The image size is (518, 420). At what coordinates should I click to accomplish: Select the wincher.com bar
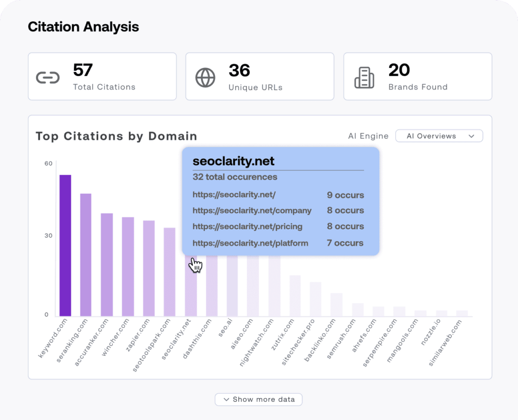[x=128, y=267]
